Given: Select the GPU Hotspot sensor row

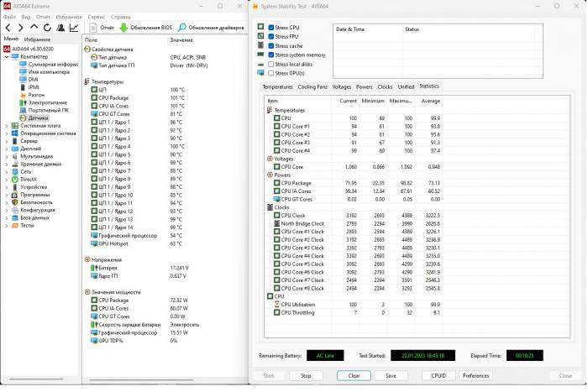Looking at the screenshot, I should pyautogui.click(x=165, y=244).
